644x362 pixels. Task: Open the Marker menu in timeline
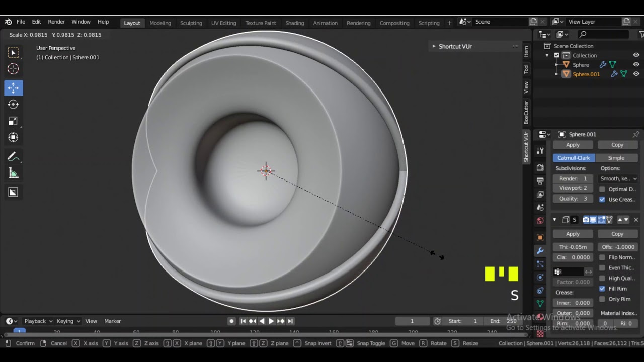point(112,321)
